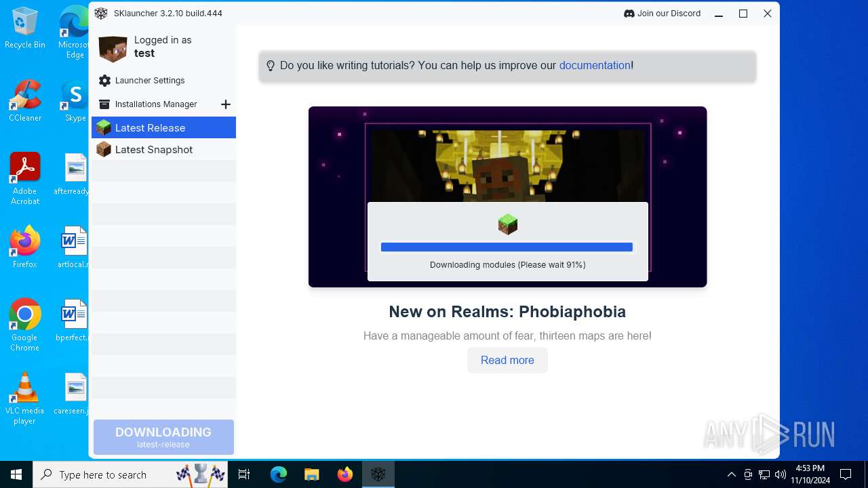Image resolution: width=868 pixels, height=488 pixels.
Task: Open Adobe Acrobat desktop shortcut
Action: [x=25, y=179]
